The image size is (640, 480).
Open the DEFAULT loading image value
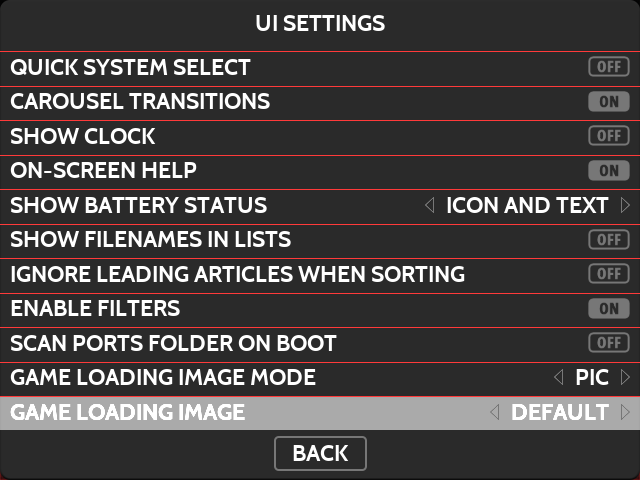tap(560, 412)
